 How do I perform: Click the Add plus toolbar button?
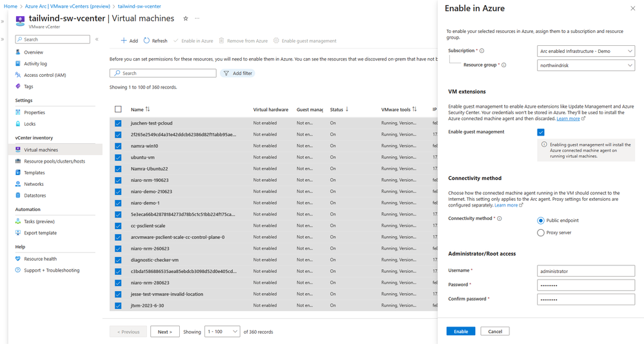click(129, 41)
